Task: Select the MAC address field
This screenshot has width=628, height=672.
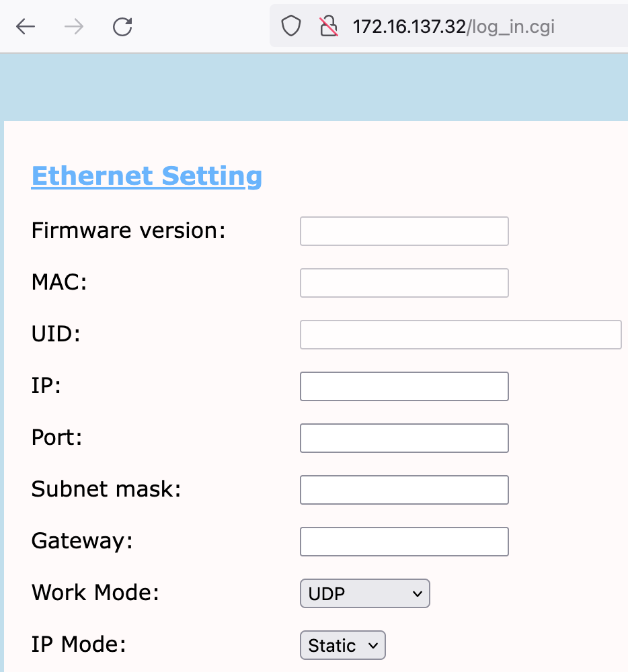Action: click(404, 283)
